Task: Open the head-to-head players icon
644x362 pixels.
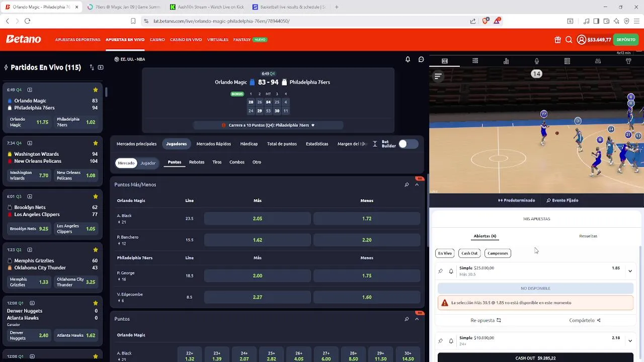Action: [x=598, y=61]
